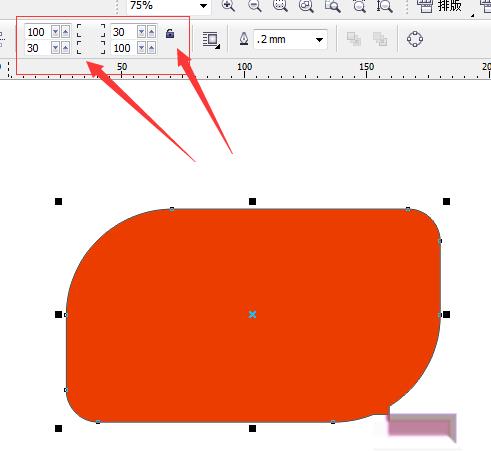
Task: Click the top-right corner radius field showing 30
Action: tap(124, 32)
